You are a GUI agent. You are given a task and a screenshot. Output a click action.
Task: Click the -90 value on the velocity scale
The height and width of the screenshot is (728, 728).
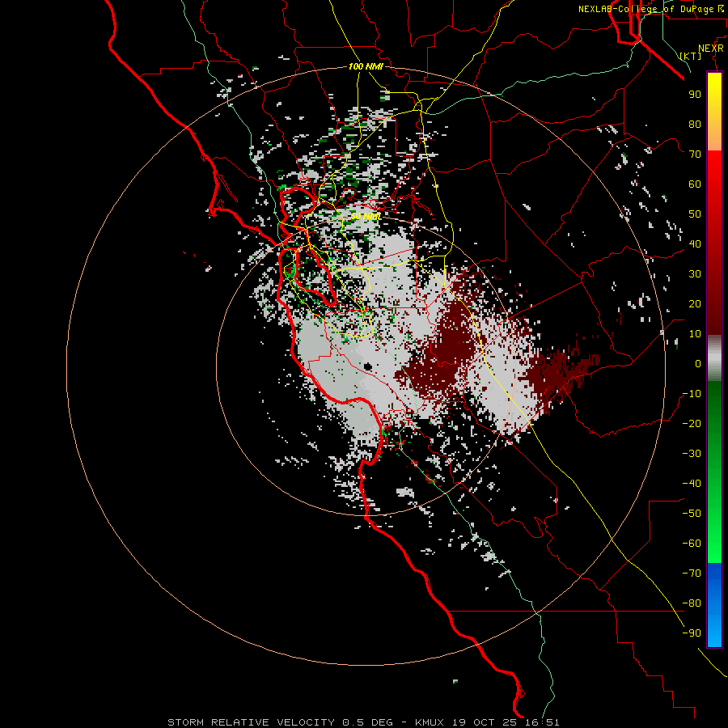click(x=692, y=633)
